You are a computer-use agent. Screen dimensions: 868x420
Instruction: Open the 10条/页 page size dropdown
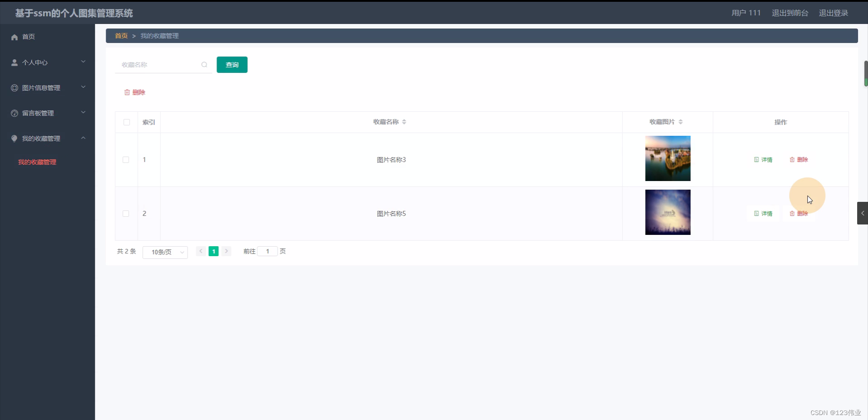pyautogui.click(x=165, y=252)
